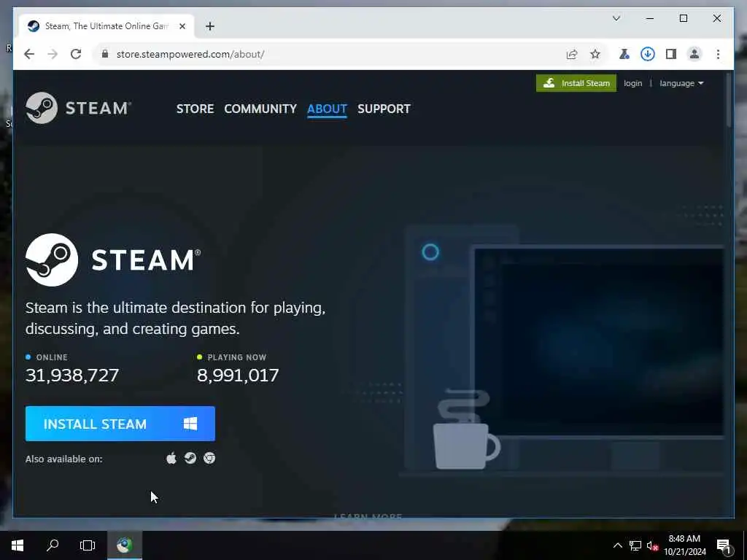The width and height of the screenshot is (747, 560).
Task: Open the Chrome Labs flask icon
Action: click(624, 54)
